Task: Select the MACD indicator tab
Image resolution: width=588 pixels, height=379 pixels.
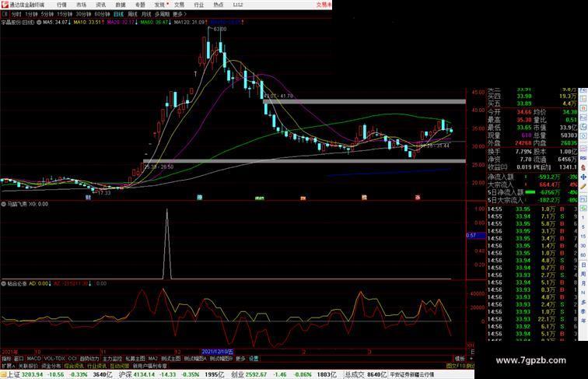Action: [33, 359]
